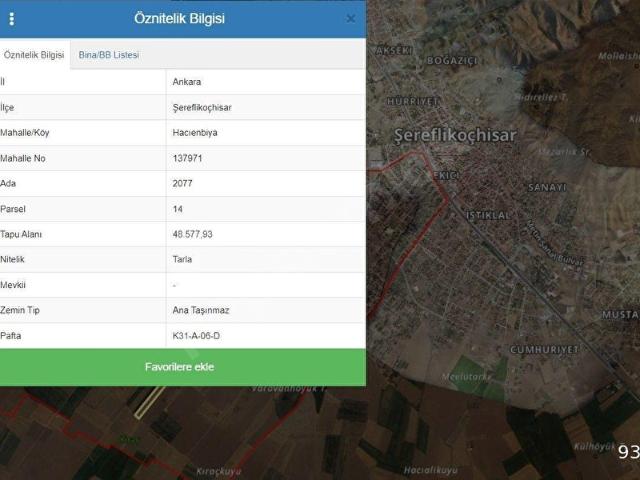The image size is (640, 480).
Task: Click the Nitelik value Tarla
Action: click(x=182, y=259)
